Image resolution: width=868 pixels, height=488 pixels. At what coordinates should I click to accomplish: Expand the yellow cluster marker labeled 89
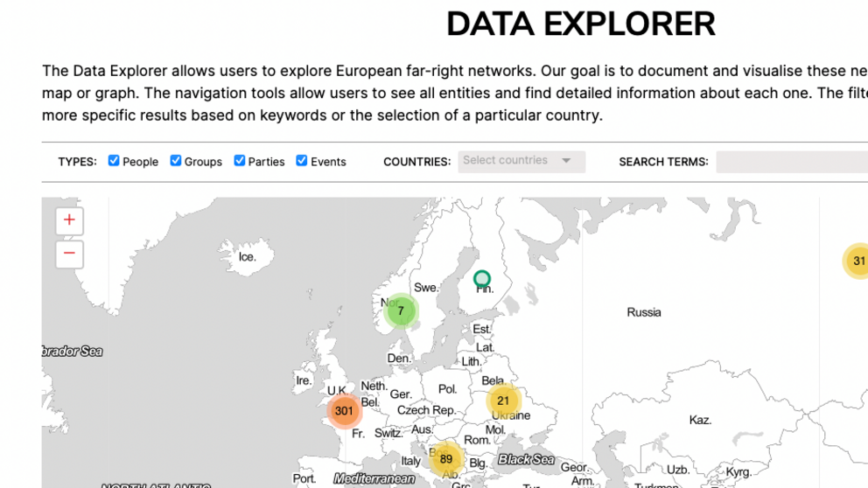pyautogui.click(x=446, y=459)
